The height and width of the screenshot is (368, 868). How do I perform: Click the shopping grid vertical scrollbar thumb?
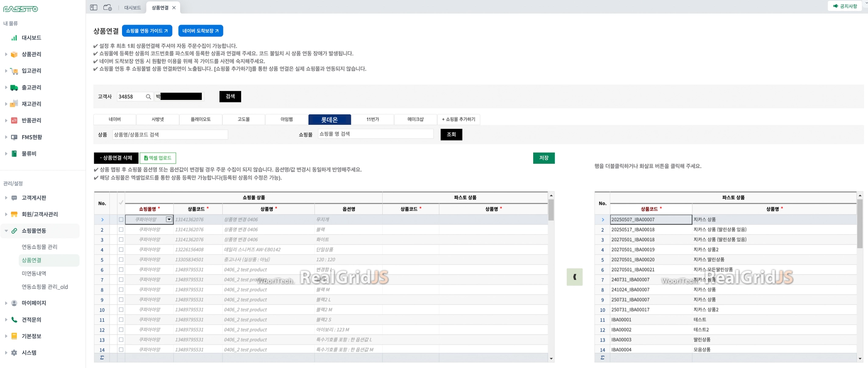tap(551, 210)
